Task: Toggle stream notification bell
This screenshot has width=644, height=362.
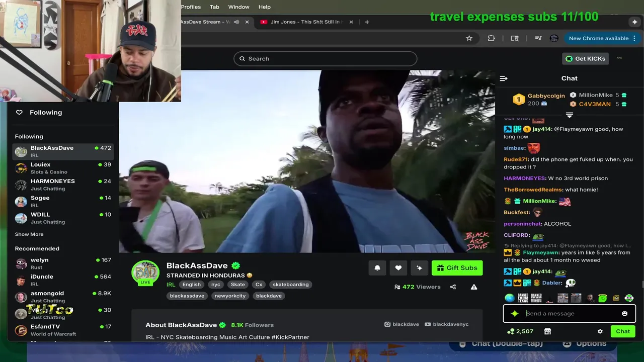Action: (377, 268)
